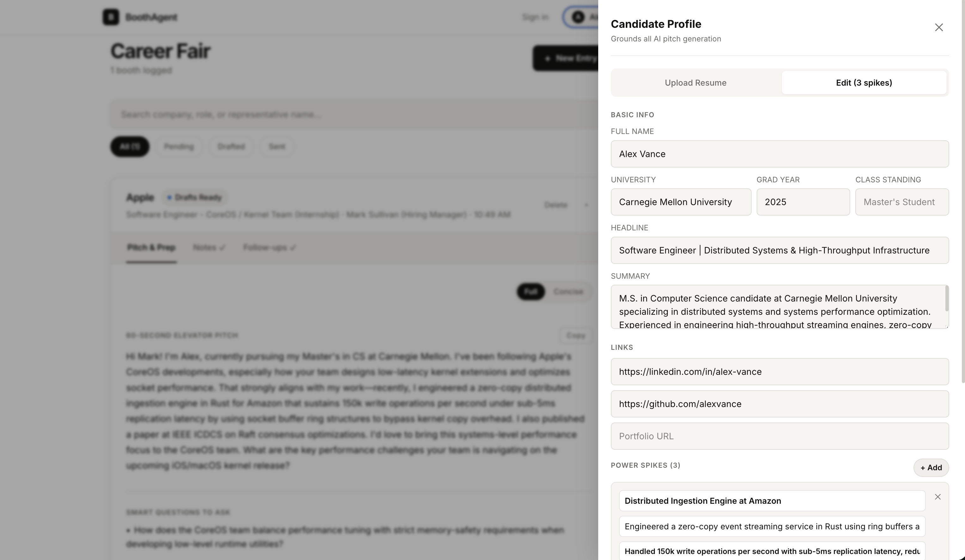Viewport: 965px width, 560px height.
Task: Close the Candidate Profile panel
Action: pyautogui.click(x=938, y=27)
